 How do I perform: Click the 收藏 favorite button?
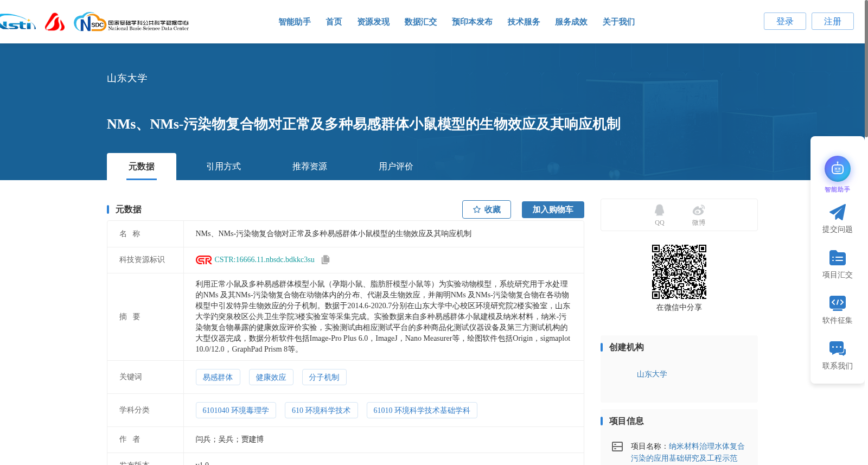487,209
